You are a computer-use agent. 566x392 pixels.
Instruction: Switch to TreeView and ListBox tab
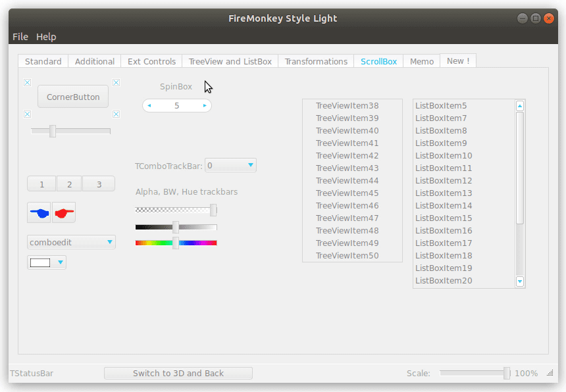(230, 61)
